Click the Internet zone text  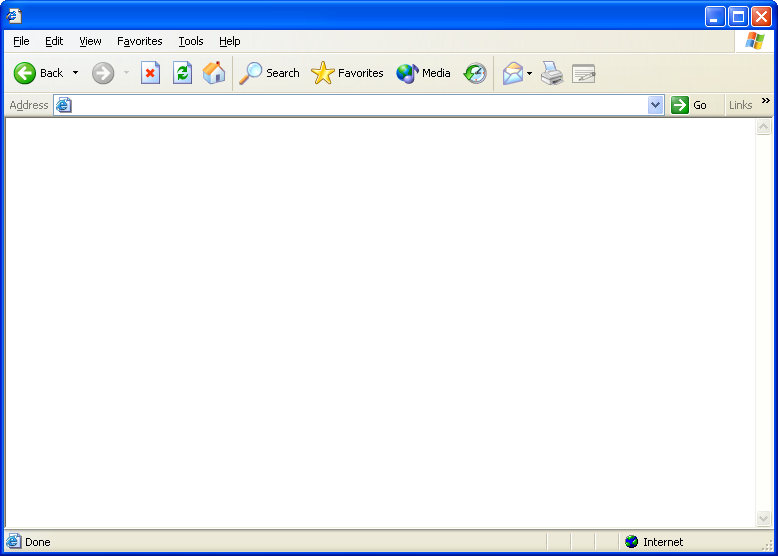click(x=663, y=542)
